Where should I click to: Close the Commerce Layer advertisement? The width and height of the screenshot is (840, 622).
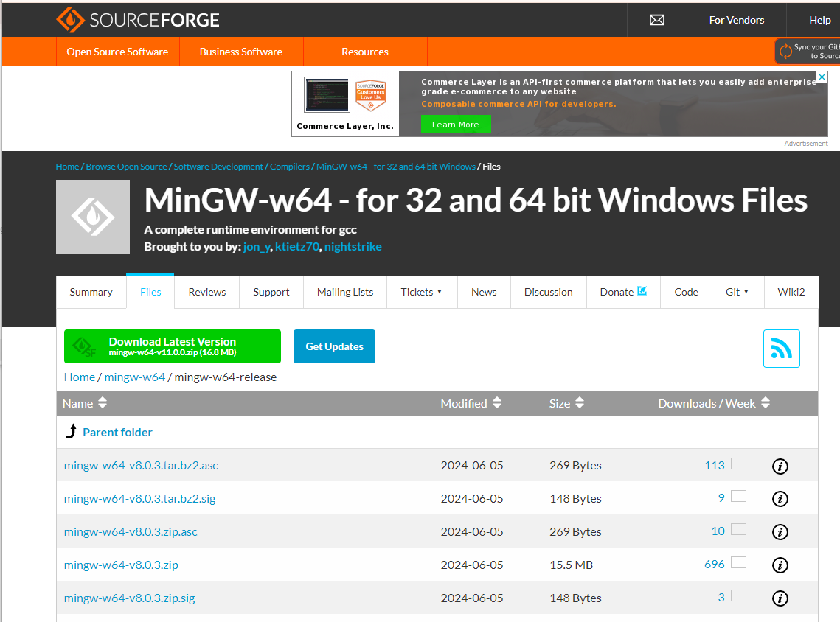[x=822, y=77]
